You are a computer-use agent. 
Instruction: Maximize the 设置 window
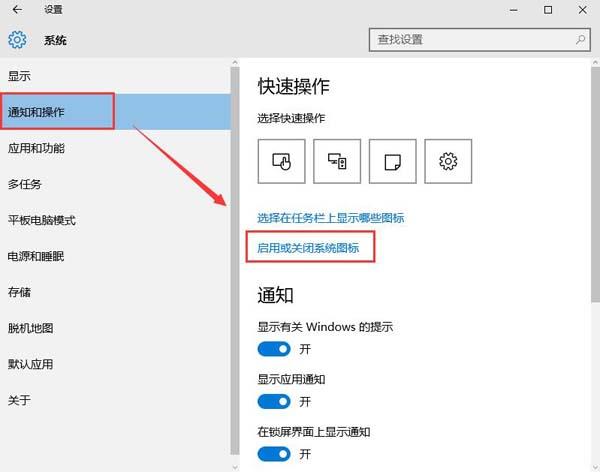(548, 10)
